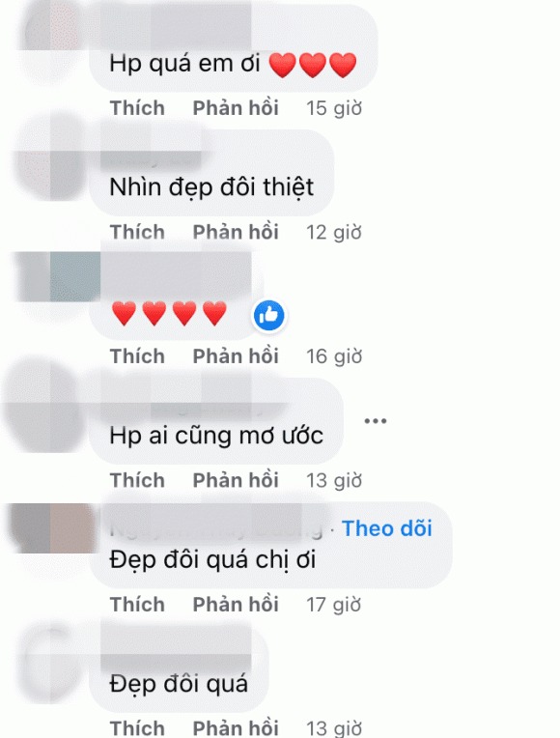Viewport: 560px width, 738px height.
Task: Reply to 'Hp quá em ơi' via Phản hồi
Action: click(236, 108)
